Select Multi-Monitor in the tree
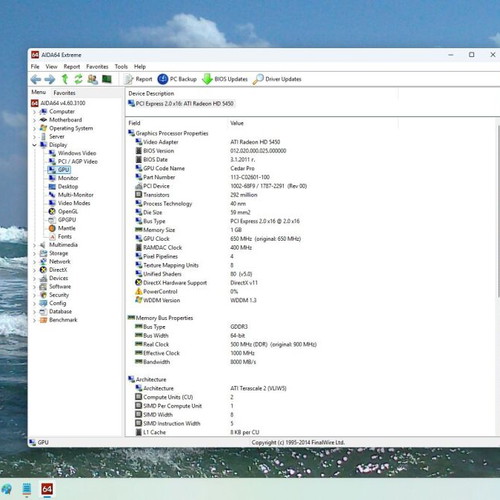Screen dimensions: 500x500 tap(71, 195)
